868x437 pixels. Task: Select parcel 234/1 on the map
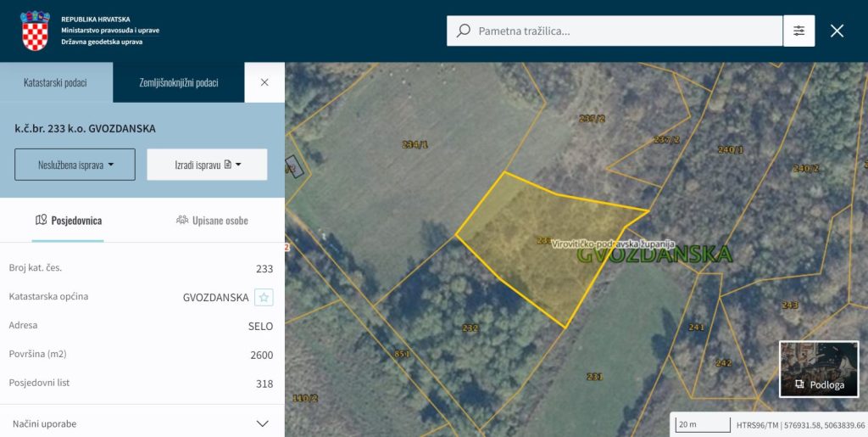[415, 145]
